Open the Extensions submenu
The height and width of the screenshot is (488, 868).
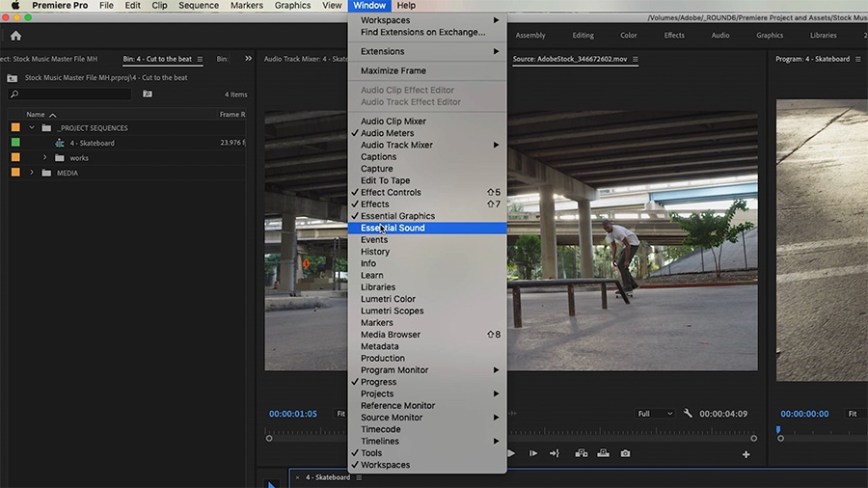point(427,51)
